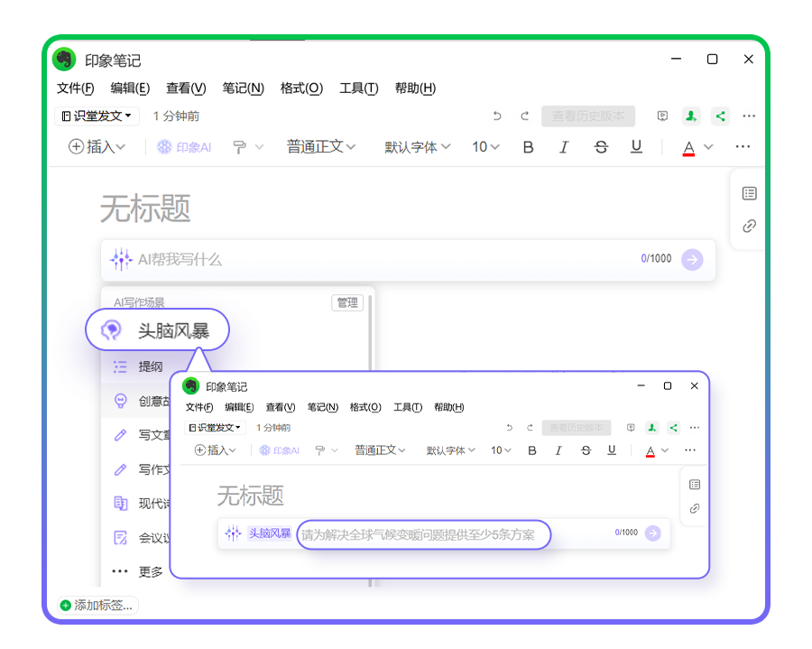Screen dimensions: 812x649
Task: Click green share icon in inset window
Action: 673,428
